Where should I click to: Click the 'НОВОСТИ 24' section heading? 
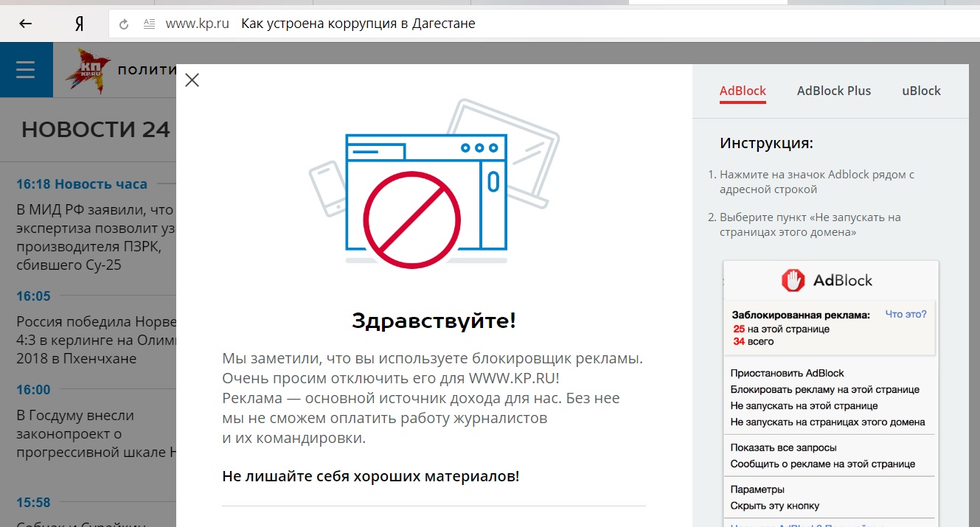(x=96, y=130)
